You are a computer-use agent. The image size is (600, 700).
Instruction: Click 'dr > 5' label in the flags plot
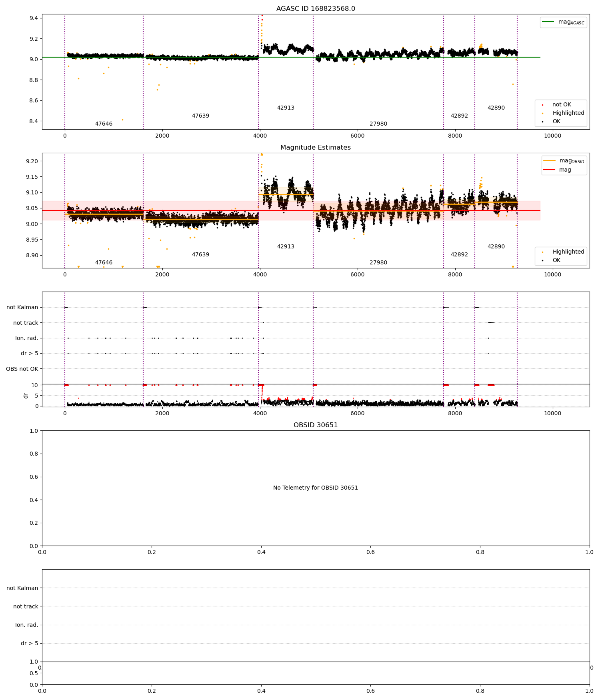point(30,354)
